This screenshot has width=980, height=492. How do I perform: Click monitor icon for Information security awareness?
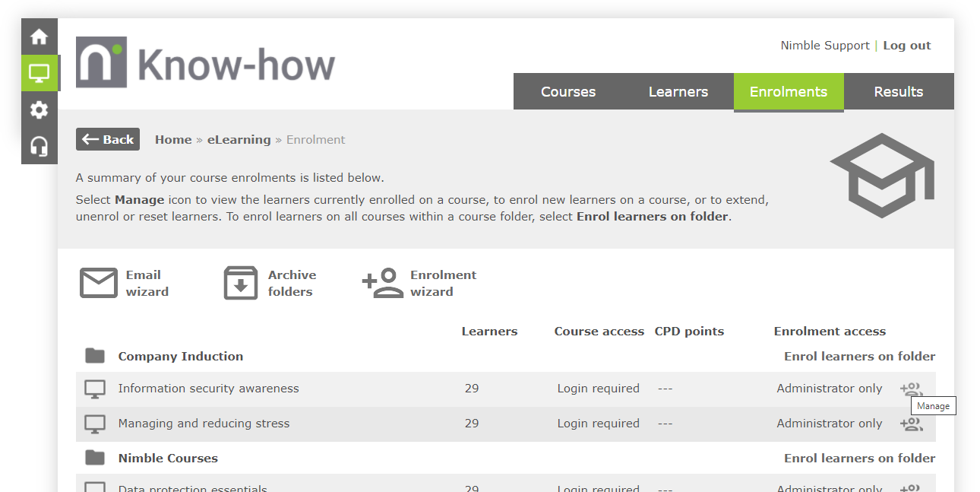tap(95, 389)
